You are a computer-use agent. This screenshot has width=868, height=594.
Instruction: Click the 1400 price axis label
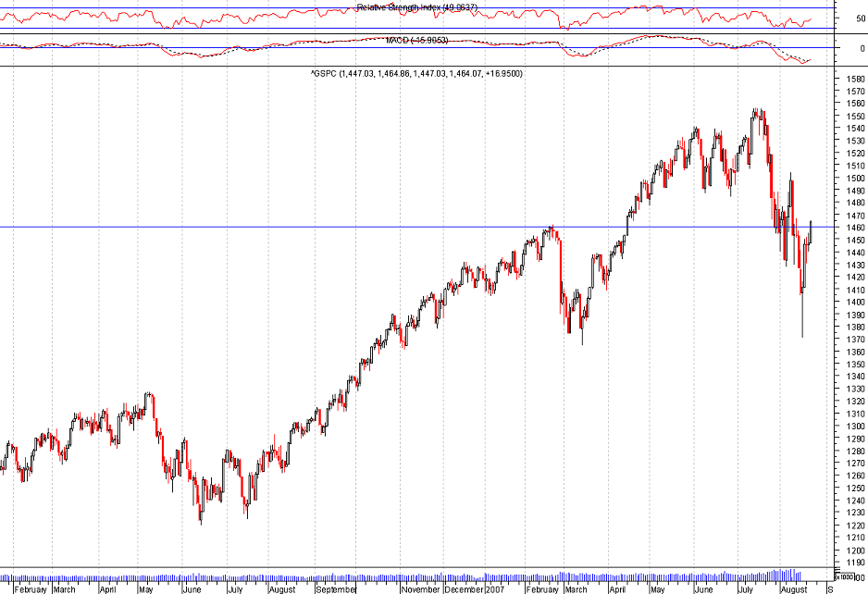(x=856, y=302)
